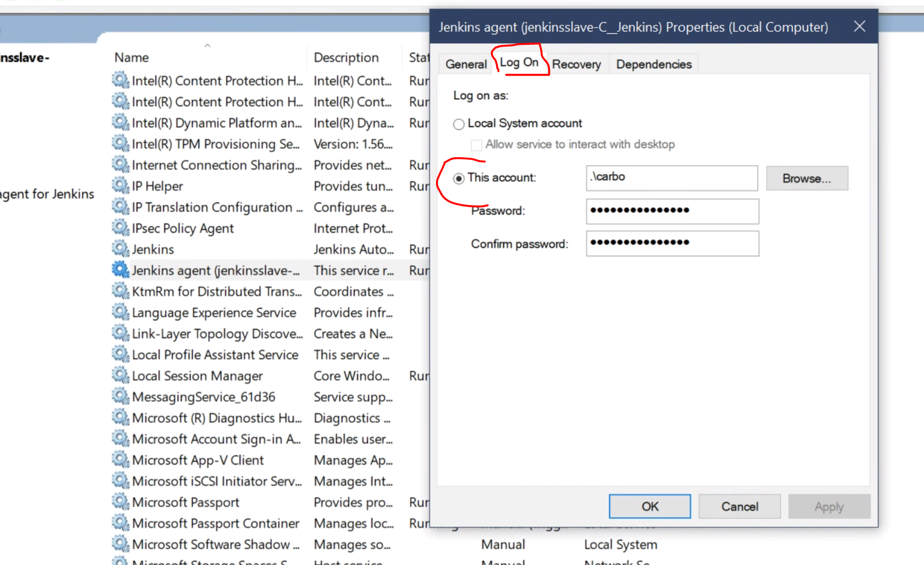Click the 'Provides pro...' description cell
The width and height of the screenshot is (924, 565).
tap(353, 502)
